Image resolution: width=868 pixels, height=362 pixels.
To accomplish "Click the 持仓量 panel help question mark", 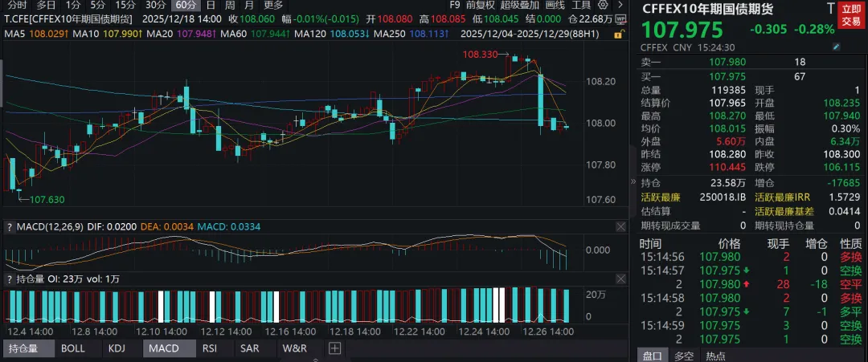I will coord(9,279).
